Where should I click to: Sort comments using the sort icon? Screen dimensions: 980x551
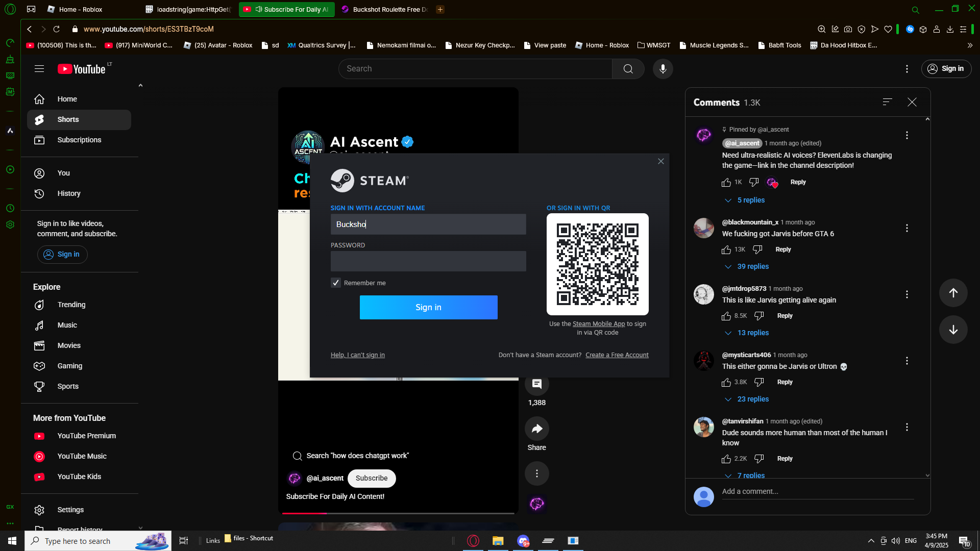pos(887,102)
